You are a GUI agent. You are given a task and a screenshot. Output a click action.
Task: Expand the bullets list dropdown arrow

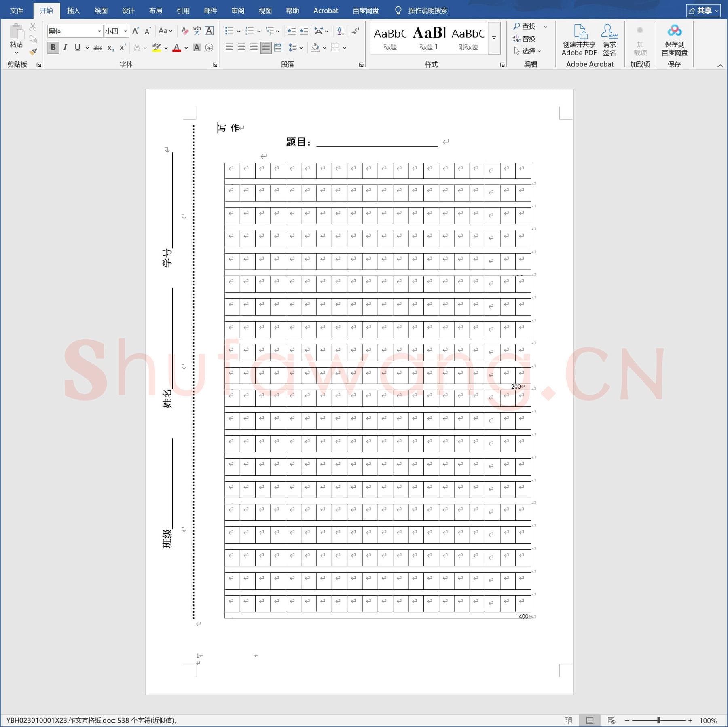click(239, 32)
